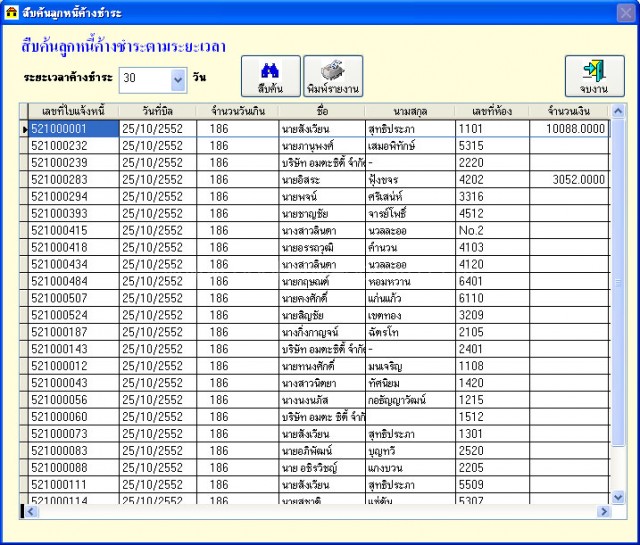Click the จำนวนวันเกิน column header
This screenshot has width=640, height=545.
(x=238, y=111)
